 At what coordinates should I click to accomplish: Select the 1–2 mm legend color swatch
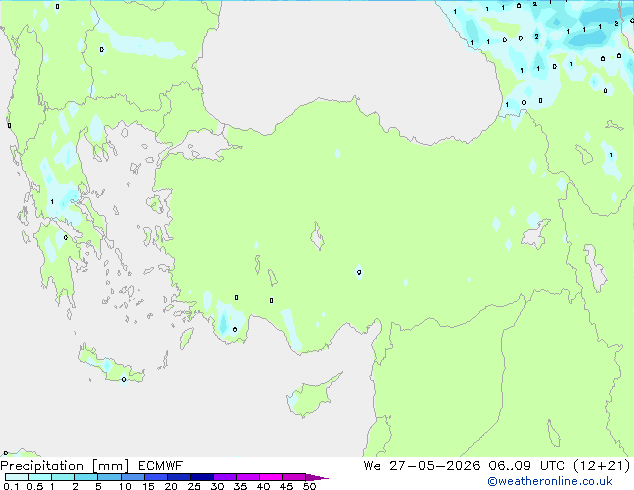63,477
